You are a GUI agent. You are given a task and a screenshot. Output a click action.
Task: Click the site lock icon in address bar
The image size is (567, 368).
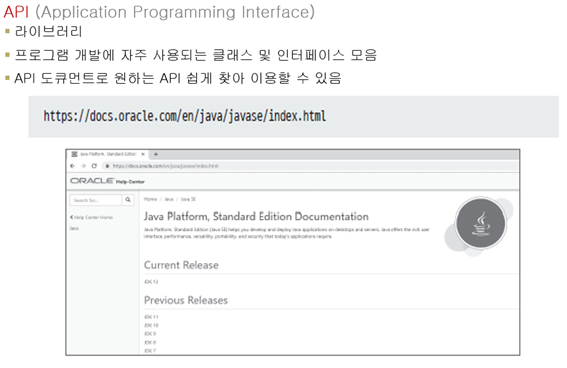[x=107, y=166]
